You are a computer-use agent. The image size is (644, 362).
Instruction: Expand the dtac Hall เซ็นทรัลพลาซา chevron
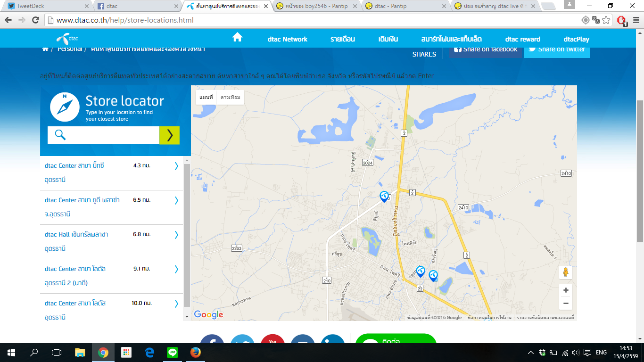click(176, 235)
